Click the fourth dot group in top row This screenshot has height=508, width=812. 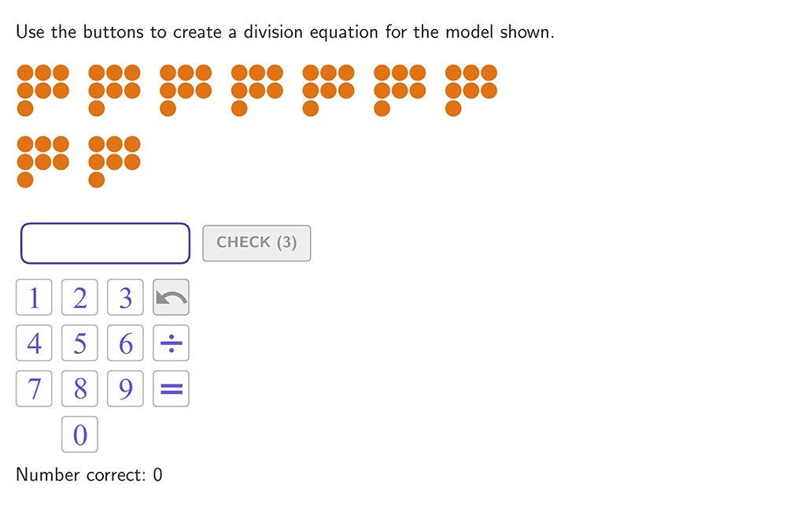point(257,91)
